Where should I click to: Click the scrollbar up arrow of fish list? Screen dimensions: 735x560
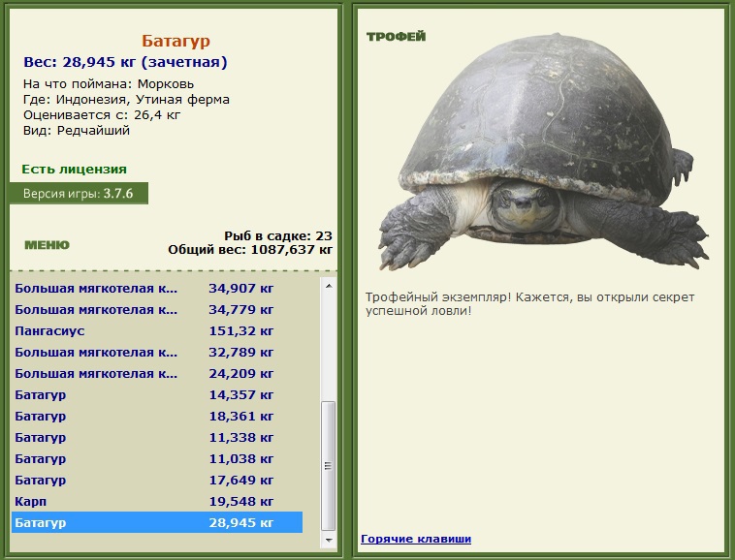pos(329,285)
